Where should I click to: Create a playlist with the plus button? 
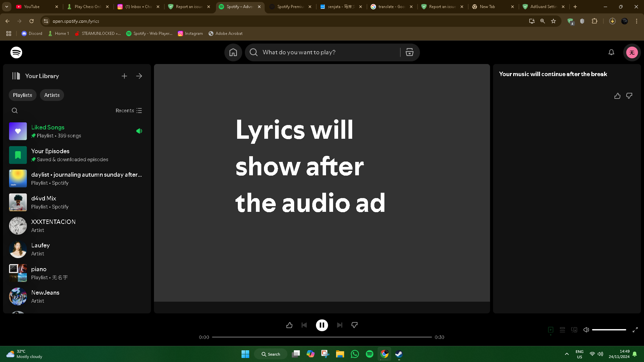point(124,76)
